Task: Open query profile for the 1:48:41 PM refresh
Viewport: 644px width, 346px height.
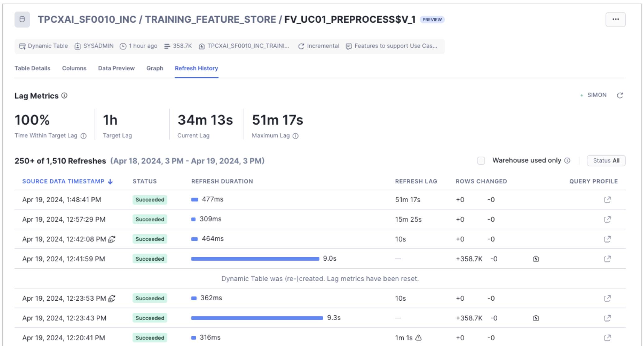Action: tap(607, 199)
